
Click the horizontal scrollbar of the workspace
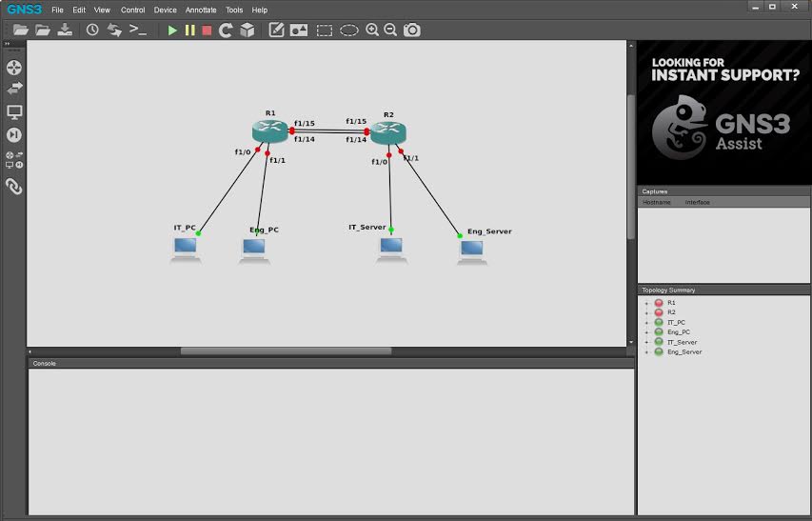(x=286, y=351)
